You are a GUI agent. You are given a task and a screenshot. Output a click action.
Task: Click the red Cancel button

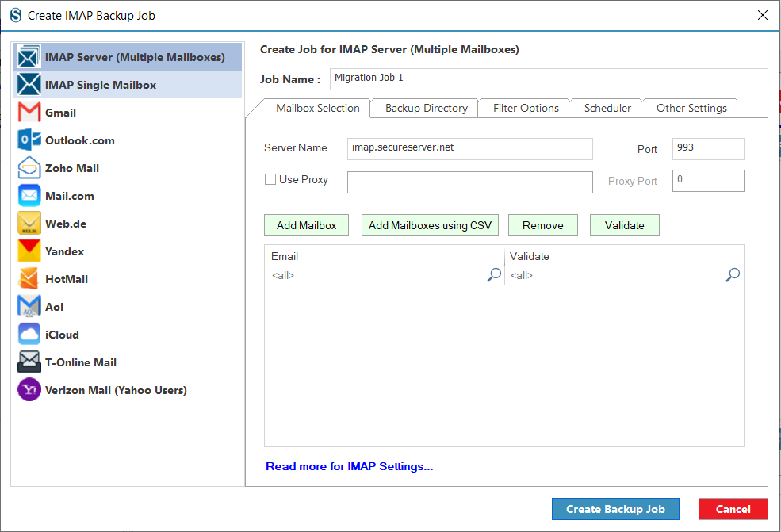coord(733,509)
